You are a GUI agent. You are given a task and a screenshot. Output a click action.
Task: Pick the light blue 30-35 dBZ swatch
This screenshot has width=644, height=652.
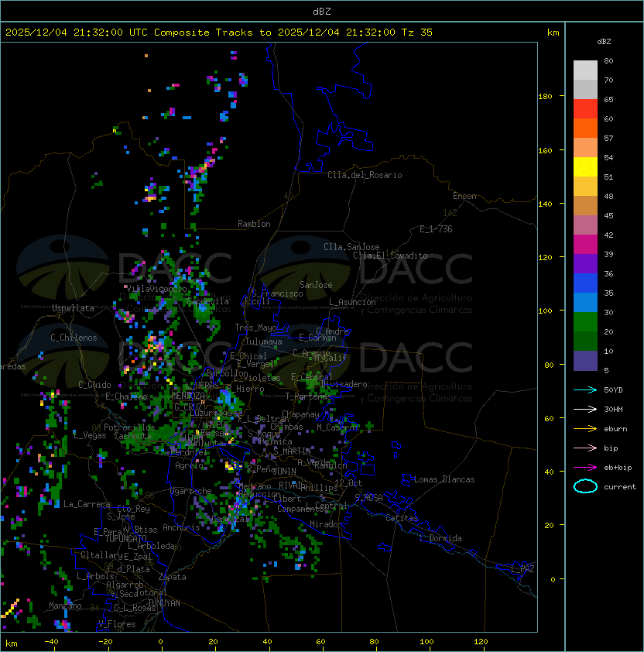[585, 302]
